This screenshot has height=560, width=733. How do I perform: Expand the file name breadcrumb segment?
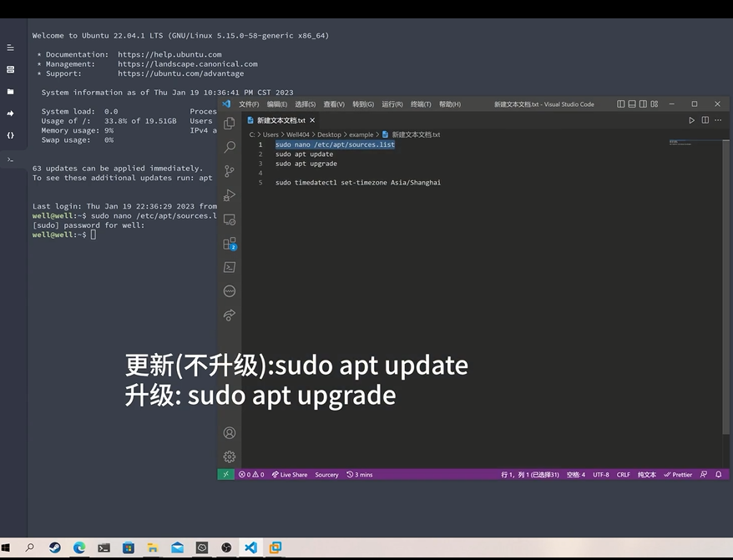[x=412, y=134]
